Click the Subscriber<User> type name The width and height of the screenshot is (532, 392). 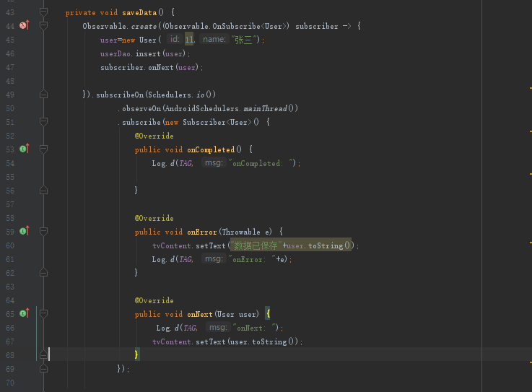coord(217,122)
